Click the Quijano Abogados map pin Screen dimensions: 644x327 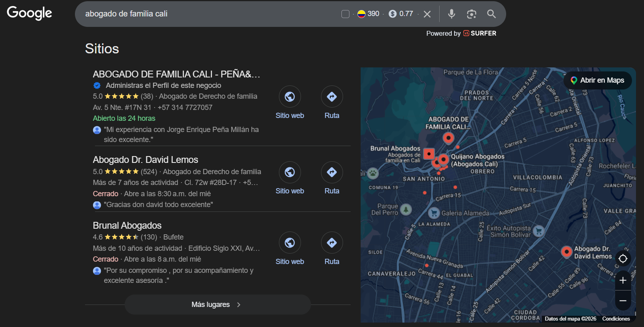(x=443, y=160)
